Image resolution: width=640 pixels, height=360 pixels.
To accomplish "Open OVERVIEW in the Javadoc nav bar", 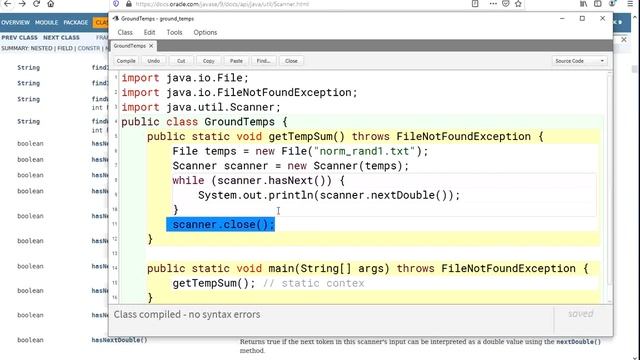I will click(x=16, y=22).
